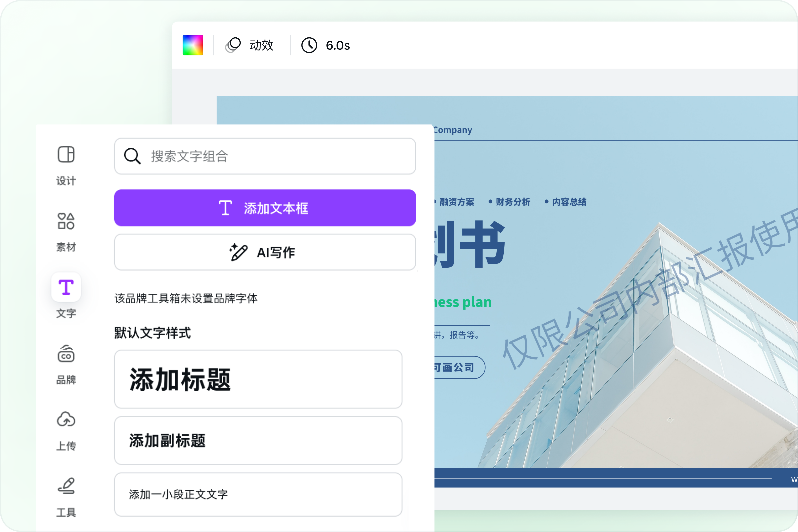Screen dimensions: 798x532
Task: Click the clock duration icon
Action: point(309,45)
